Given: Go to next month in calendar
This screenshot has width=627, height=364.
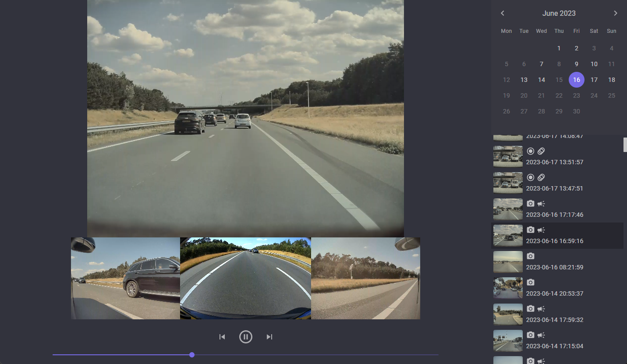Looking at the screenshot, I should tap(615, 13).
